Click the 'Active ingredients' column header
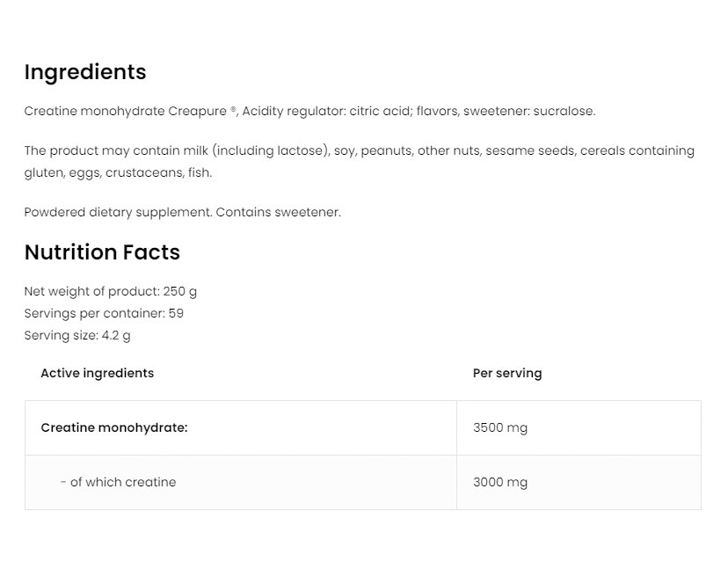Image resolution: width=728 pixels, height=584 pixels. tap(97, 374)
